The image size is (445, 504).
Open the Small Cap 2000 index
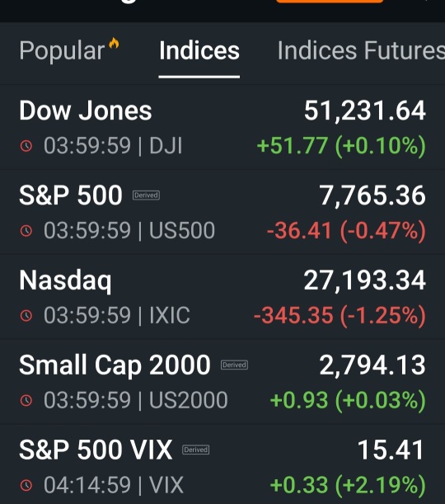pos(222,382)
